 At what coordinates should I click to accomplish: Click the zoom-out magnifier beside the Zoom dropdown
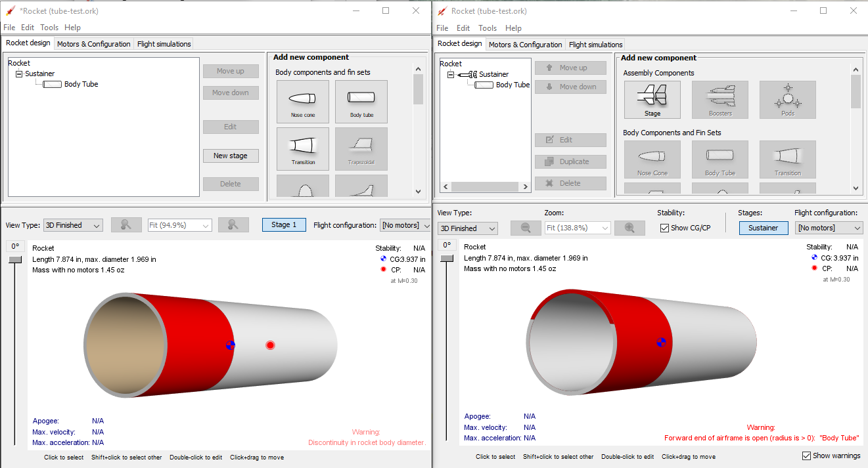[526, 228]
